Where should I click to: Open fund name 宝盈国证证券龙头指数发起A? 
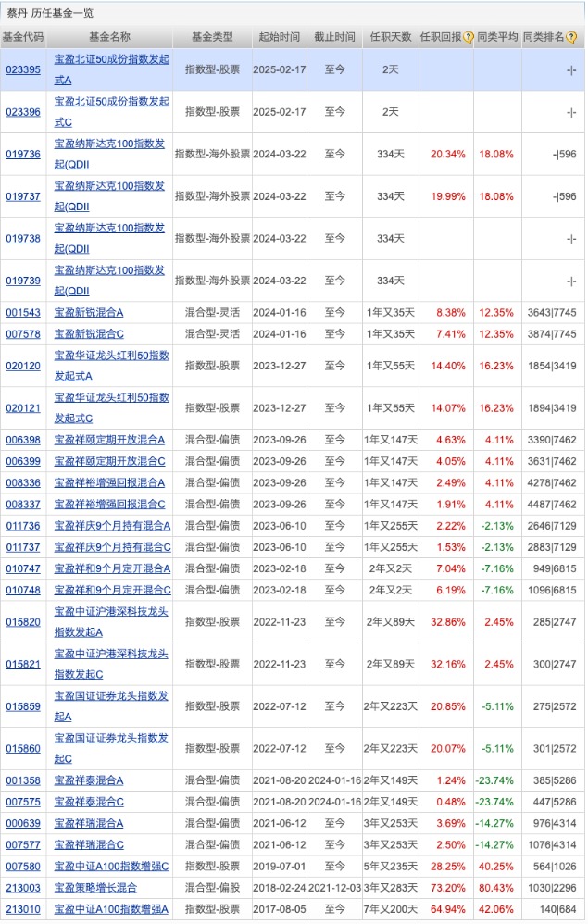click(x=111, y=706)
